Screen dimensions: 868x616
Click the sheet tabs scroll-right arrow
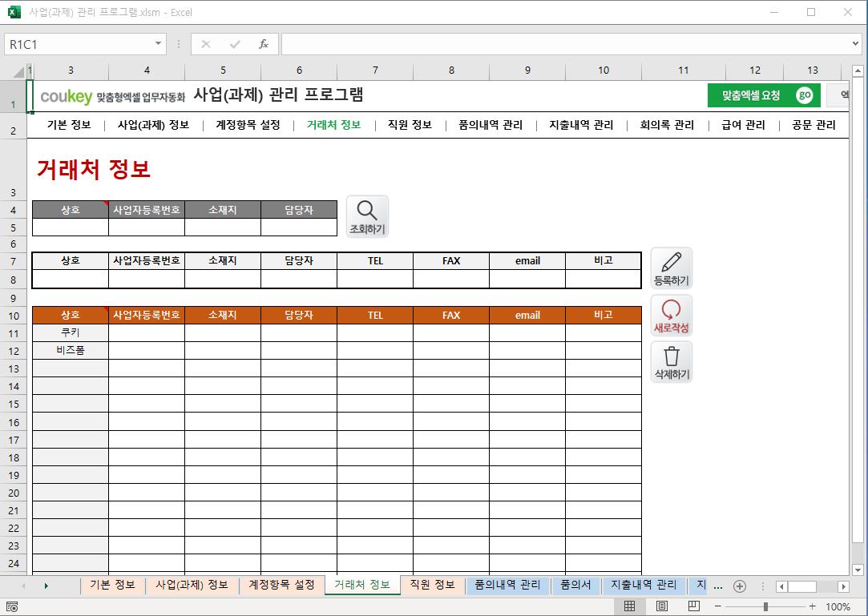coord(46,586)
